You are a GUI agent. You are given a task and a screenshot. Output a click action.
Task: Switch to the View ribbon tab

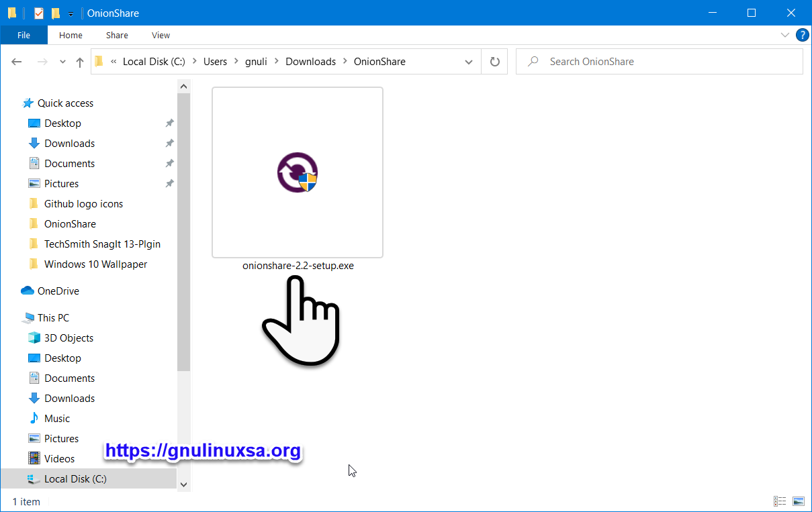pos(161,35)
